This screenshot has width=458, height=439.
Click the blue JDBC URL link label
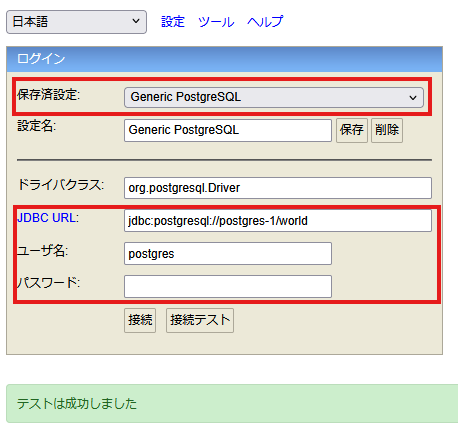pos(47,218)
